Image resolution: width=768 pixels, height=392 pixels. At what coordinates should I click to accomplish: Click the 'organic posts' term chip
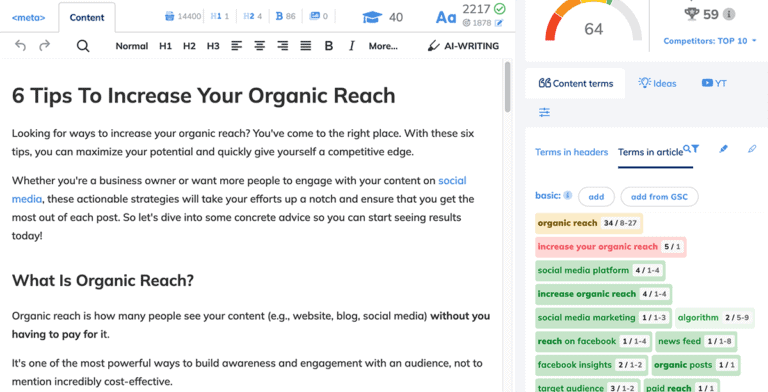[x=696, y=365]
